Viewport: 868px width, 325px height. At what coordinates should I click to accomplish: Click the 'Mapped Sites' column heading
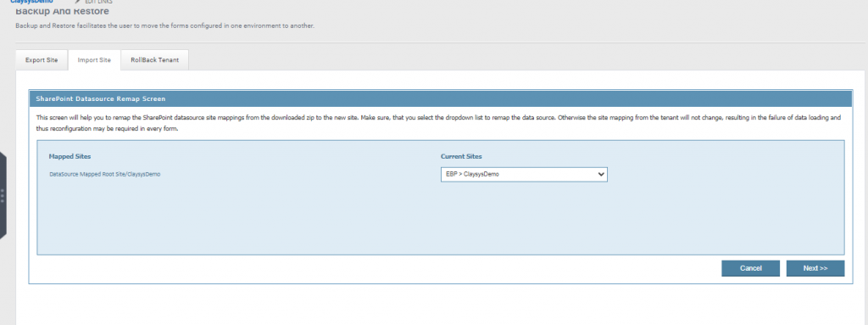pos(70,156)
